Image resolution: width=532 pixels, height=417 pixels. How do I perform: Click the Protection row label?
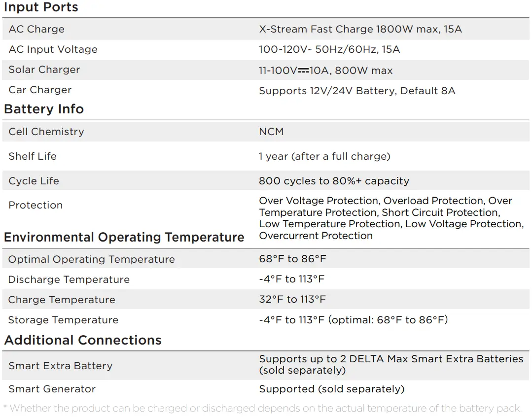tap(35, 205)
